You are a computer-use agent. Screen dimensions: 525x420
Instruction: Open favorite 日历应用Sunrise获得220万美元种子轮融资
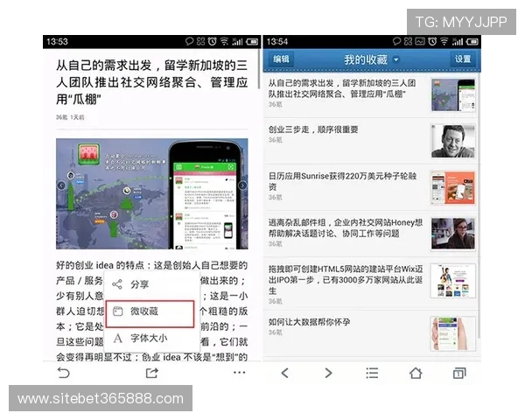(x=372, y=187)
